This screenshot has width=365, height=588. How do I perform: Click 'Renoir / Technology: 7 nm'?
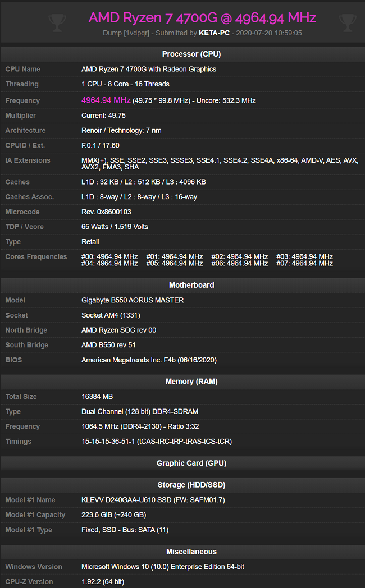click(121, 131)
